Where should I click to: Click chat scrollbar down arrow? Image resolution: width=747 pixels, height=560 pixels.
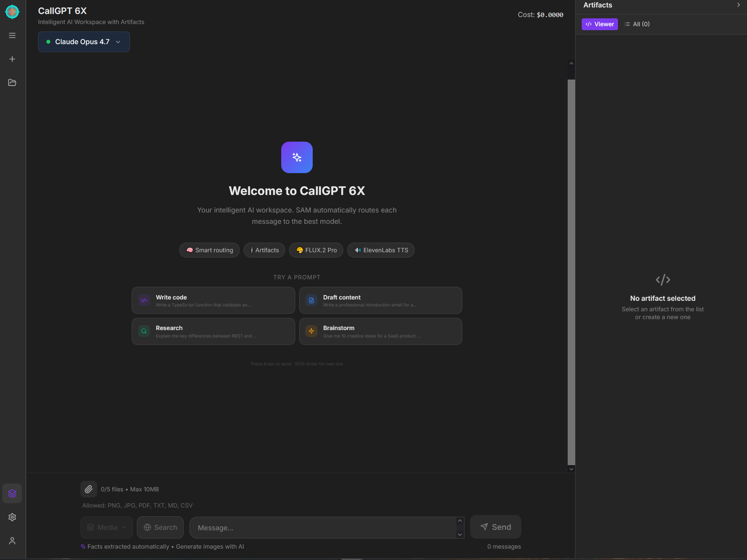(x=571, y=469)
